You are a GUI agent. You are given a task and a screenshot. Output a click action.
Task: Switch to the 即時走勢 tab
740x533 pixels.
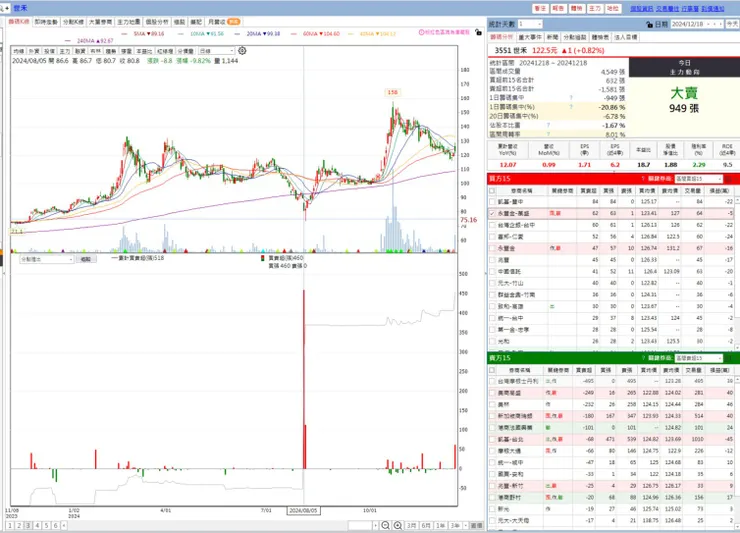point(46,22)
